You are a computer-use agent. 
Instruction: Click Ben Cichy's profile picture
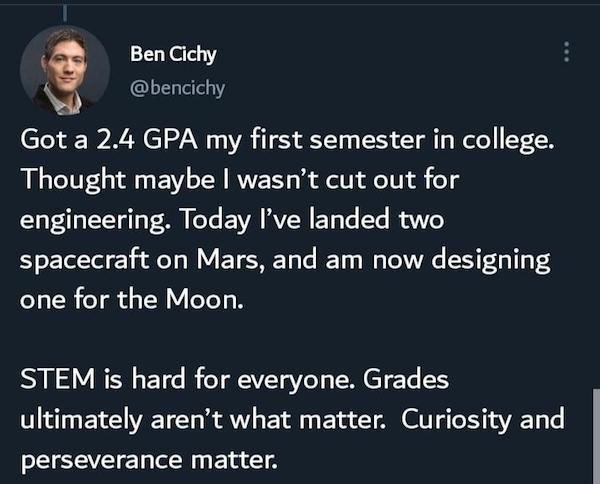point(64,70)
